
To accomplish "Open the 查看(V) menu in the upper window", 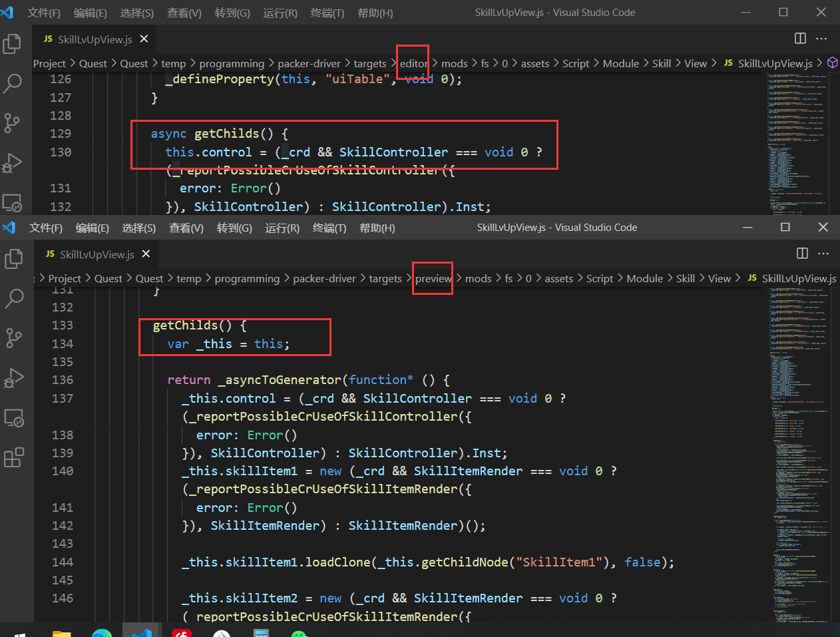I will (x=184, y=13).
